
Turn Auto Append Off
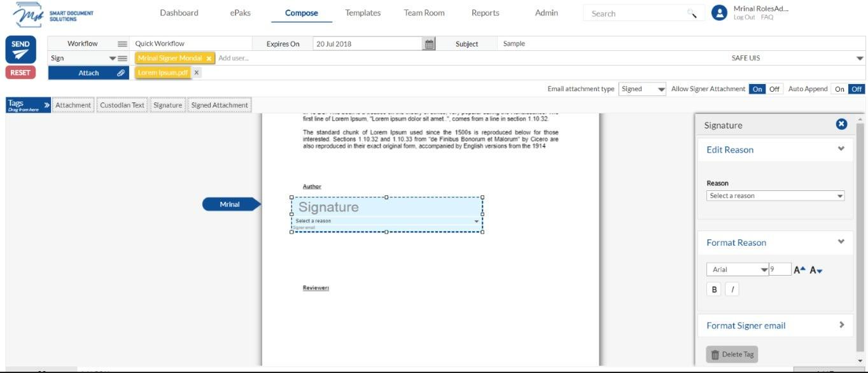pos(857,89)
